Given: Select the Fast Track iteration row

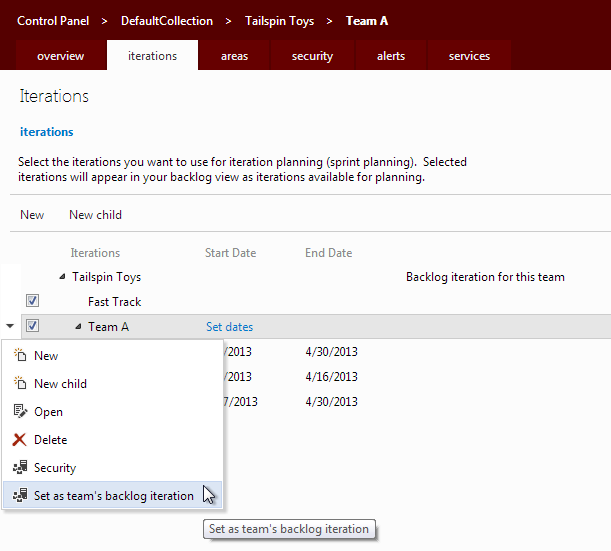Looking at the screenshot, I should tap(114, 302).
